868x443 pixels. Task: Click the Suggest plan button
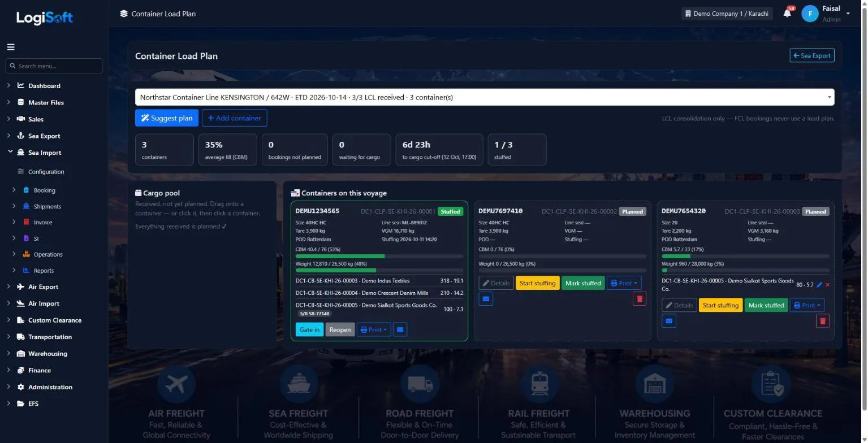pyautogui.click(x=167, y=118)
